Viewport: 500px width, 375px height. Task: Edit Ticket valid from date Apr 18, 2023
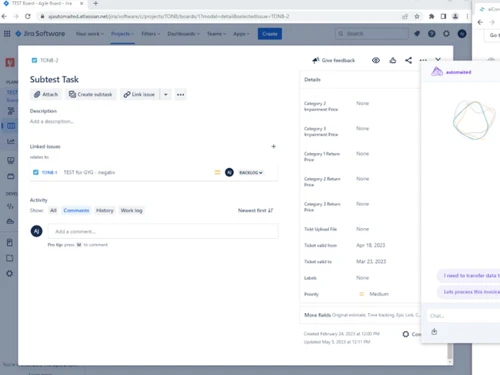371,245
